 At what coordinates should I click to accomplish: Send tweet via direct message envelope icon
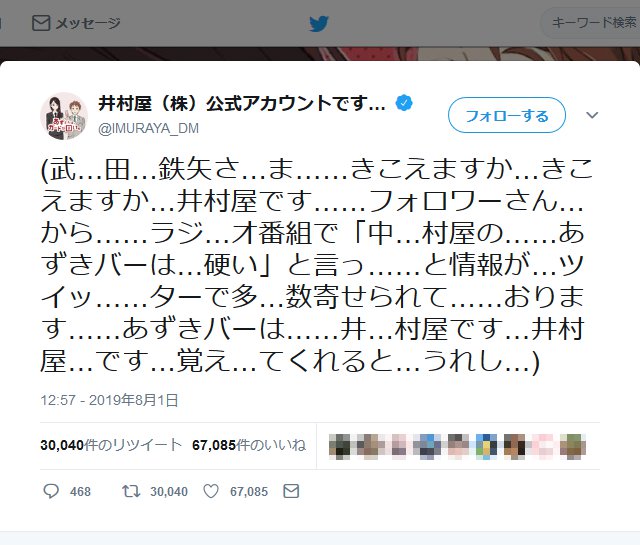[x=291, y=491]
